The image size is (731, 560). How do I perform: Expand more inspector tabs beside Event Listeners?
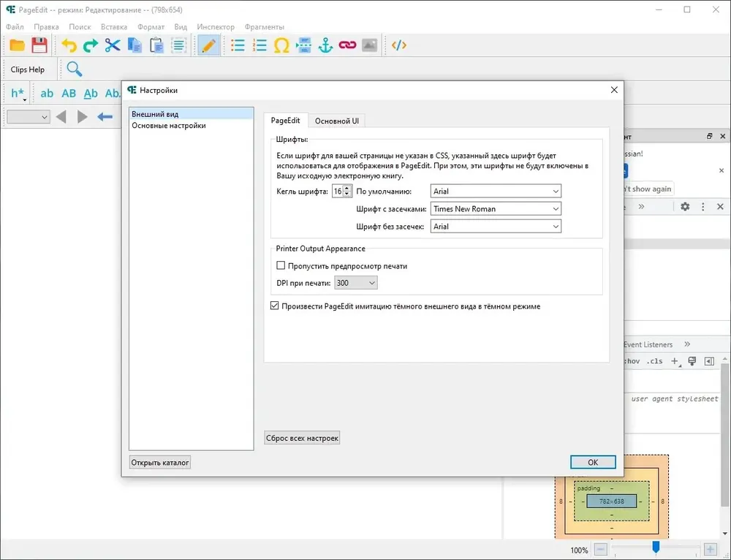(x=687, y=344)
